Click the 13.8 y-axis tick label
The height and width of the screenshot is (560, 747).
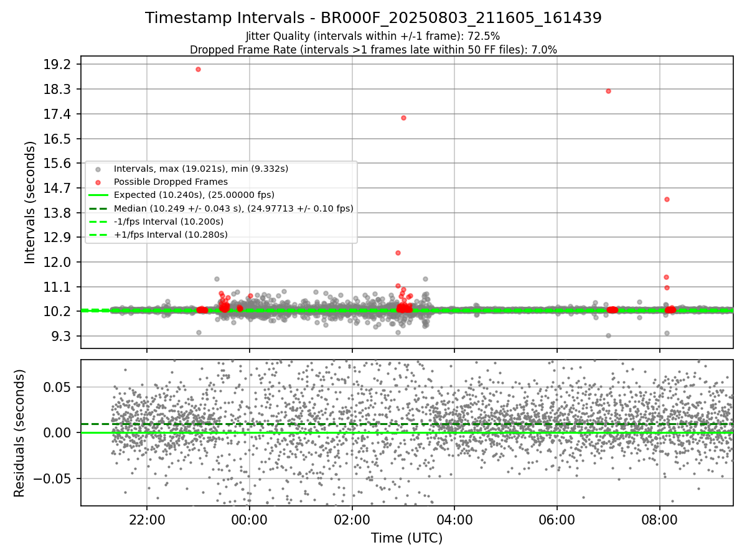[59, 213]
